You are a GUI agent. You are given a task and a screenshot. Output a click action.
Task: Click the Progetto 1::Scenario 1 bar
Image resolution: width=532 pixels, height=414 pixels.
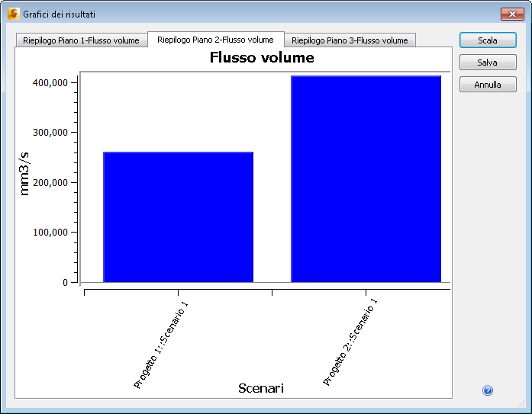(x=178, y=217)
